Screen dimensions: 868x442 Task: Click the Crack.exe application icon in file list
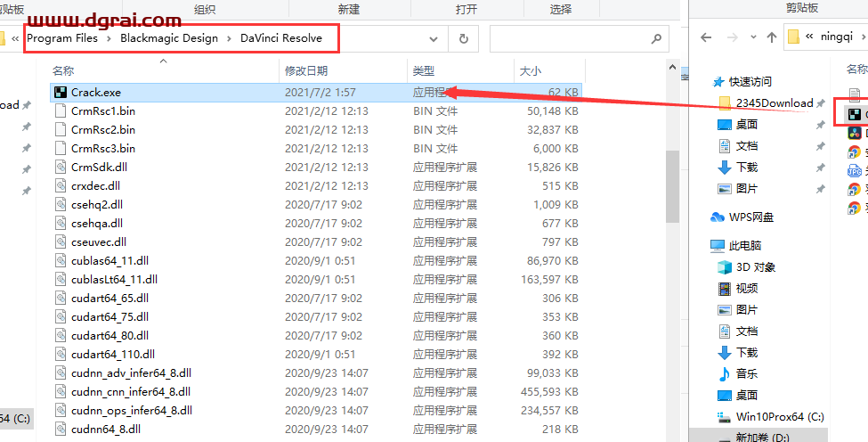click(61, 92)
